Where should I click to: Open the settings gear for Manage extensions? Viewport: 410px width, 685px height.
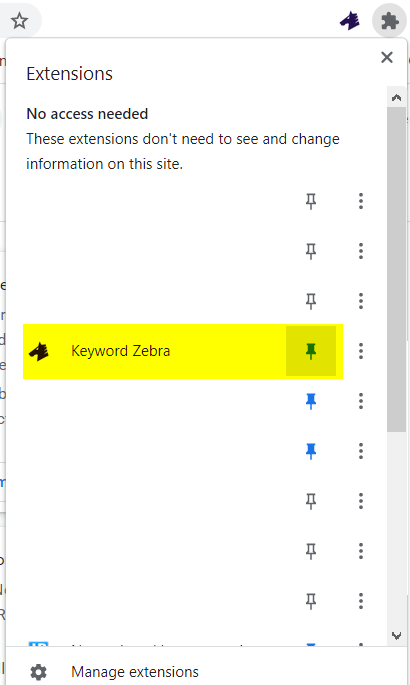pyautogui.click(x=38, y=672)
